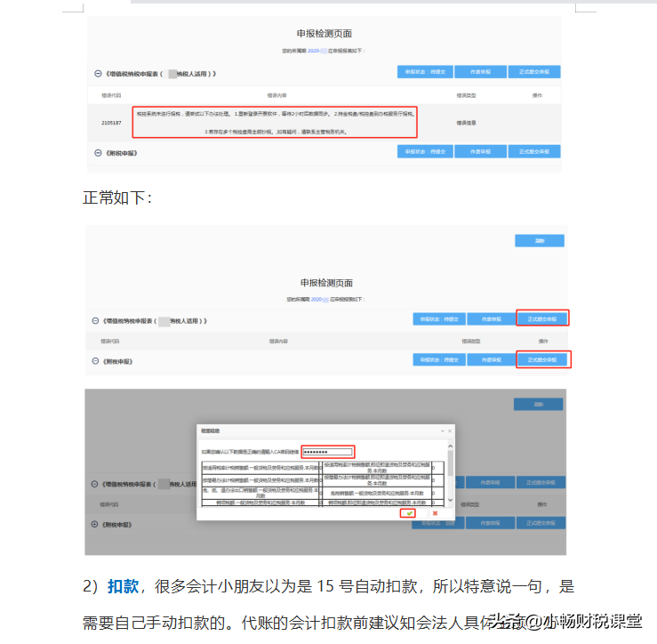Image resolution: width=657 pixels, height=644 pixels.
Task: Click 正式提交申报 beside 增值税 in error screenshot
Action: 533,72
